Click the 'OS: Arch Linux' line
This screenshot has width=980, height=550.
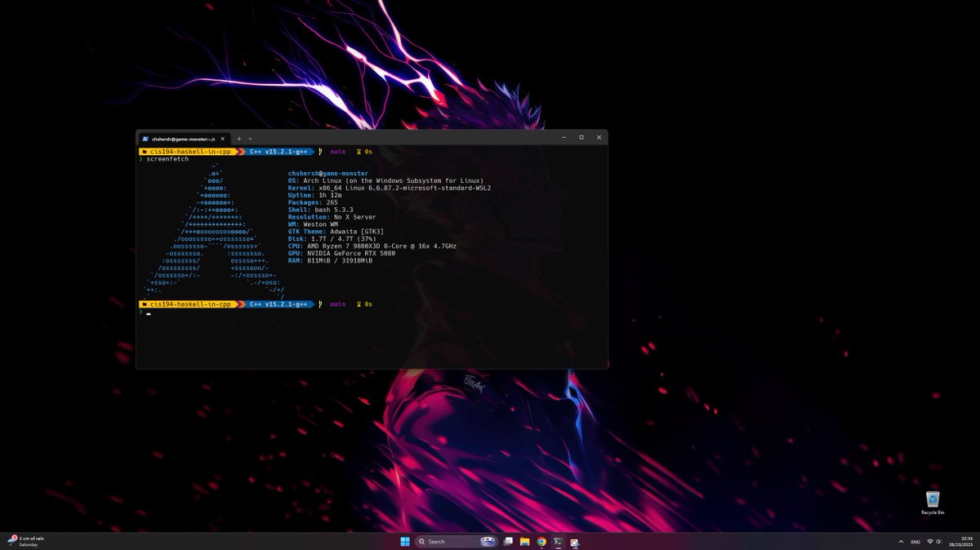tap(385, 180)
